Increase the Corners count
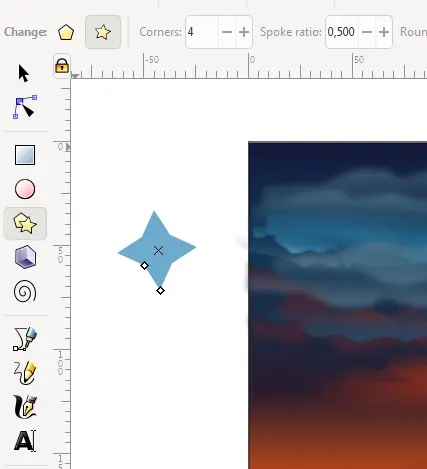427x469 pixels. pyautogui.click(x=244, y=32)
